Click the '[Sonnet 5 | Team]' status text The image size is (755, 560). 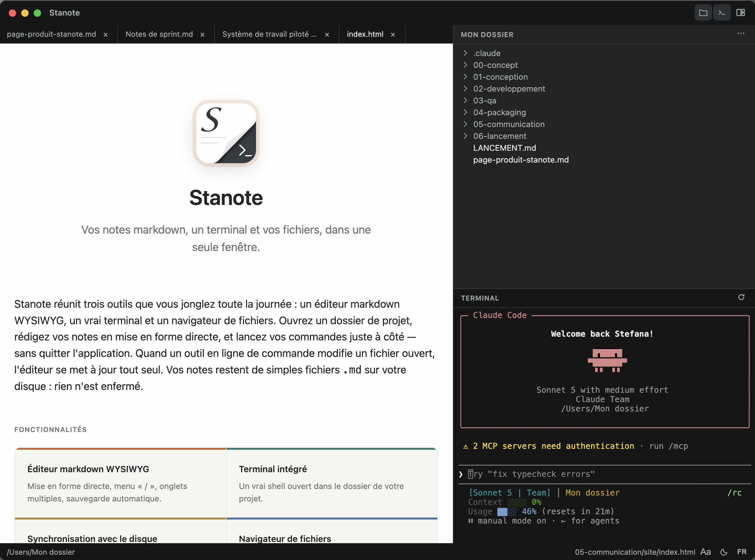[510, 492]
